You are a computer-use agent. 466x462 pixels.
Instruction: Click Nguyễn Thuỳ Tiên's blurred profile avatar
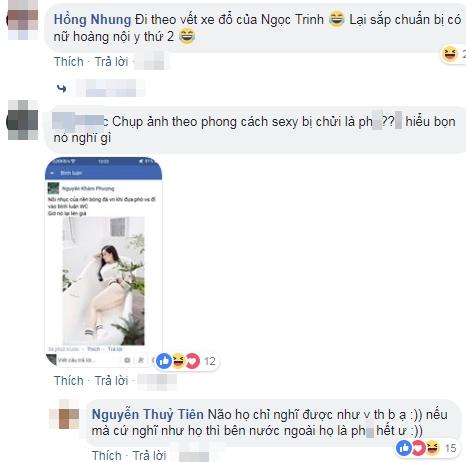point(64,415)
